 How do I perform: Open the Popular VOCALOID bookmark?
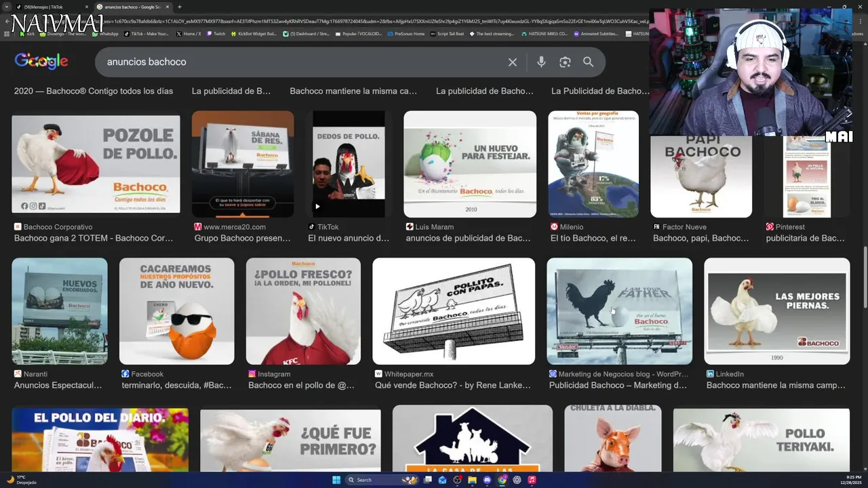coord(359,33)
